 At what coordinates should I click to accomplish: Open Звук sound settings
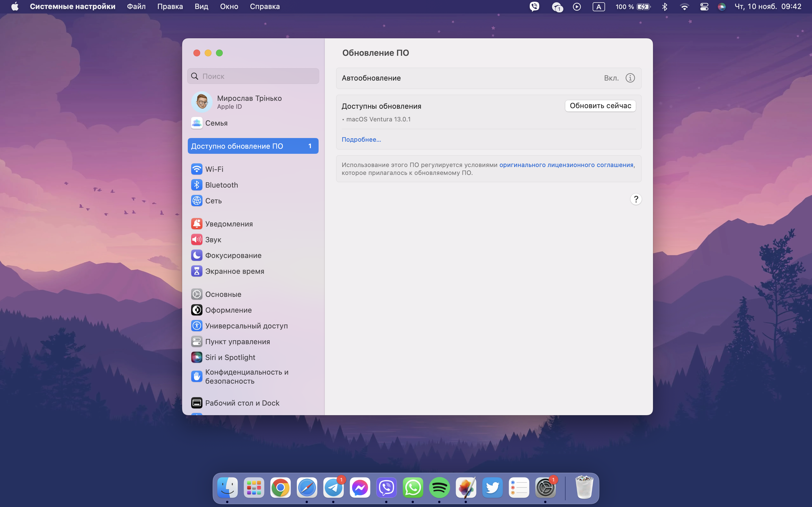[213, 239]
